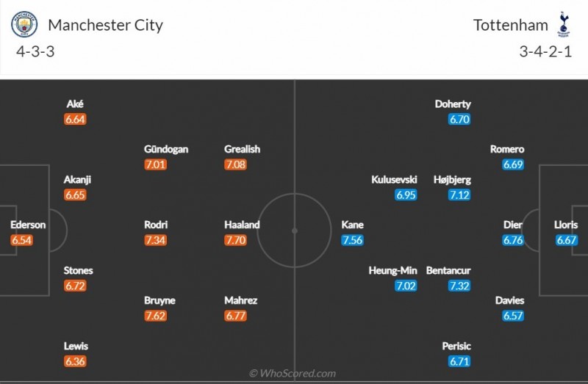Select Doherty's player name
The width and height of the screenshot is (588, 384).
(453, 104)
